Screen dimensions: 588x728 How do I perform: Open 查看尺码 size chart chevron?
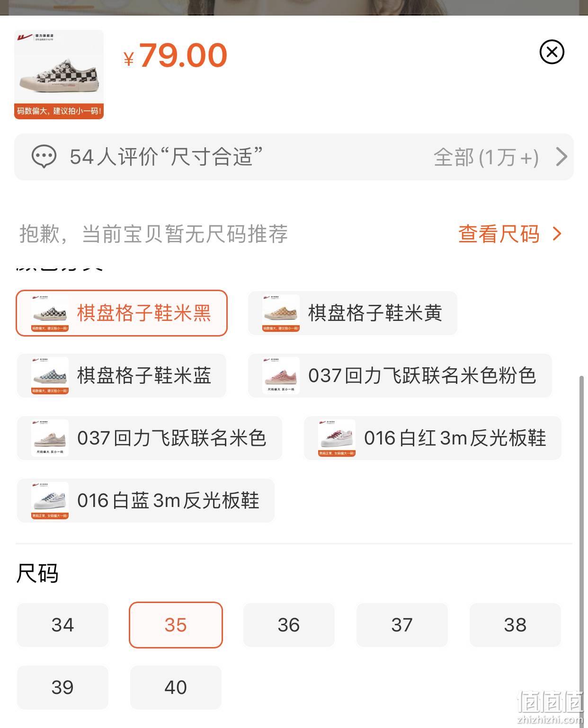557,234
